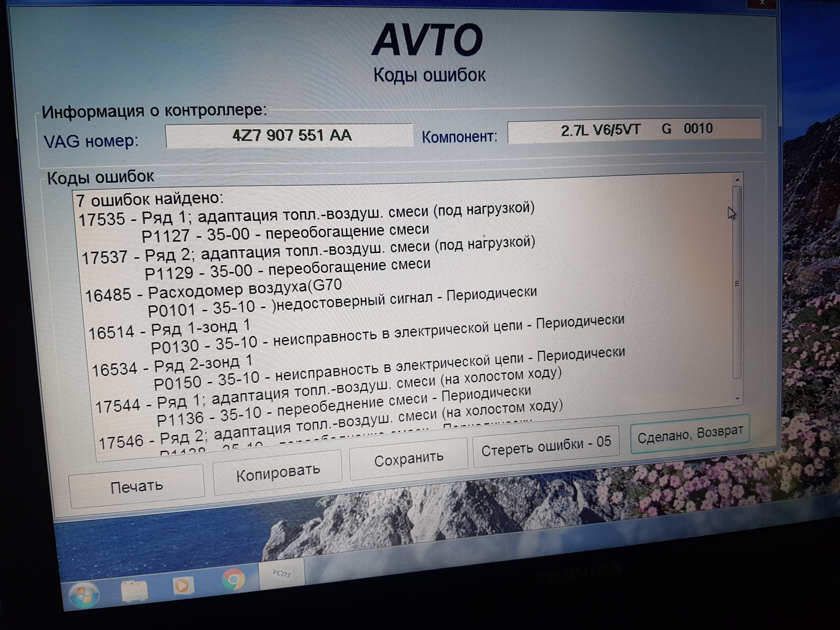Click the scrollbar up arrow in error list
Image resolution: width=840 pixels, height=630 pixels.
click(737, 180)
